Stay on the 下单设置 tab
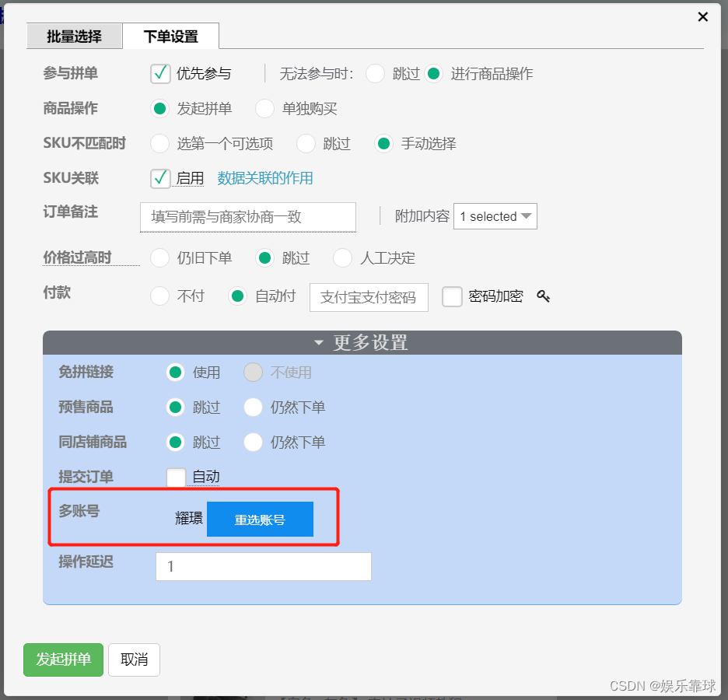The height and width of the screenshot is (700, 728). 170,36
